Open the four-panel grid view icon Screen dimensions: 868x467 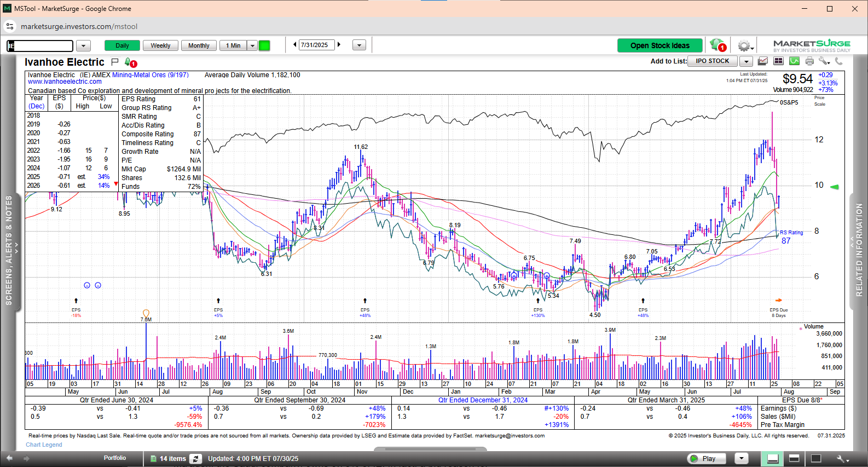(778, 61)
